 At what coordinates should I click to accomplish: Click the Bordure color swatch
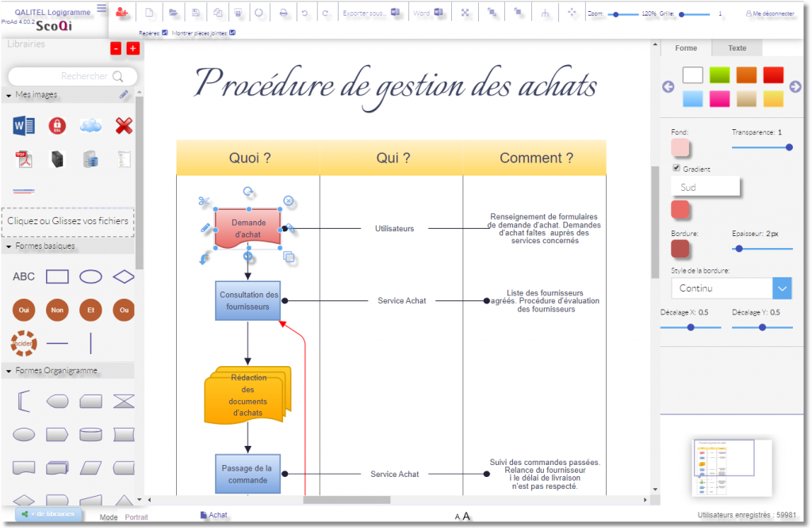[x=680, y=249]
